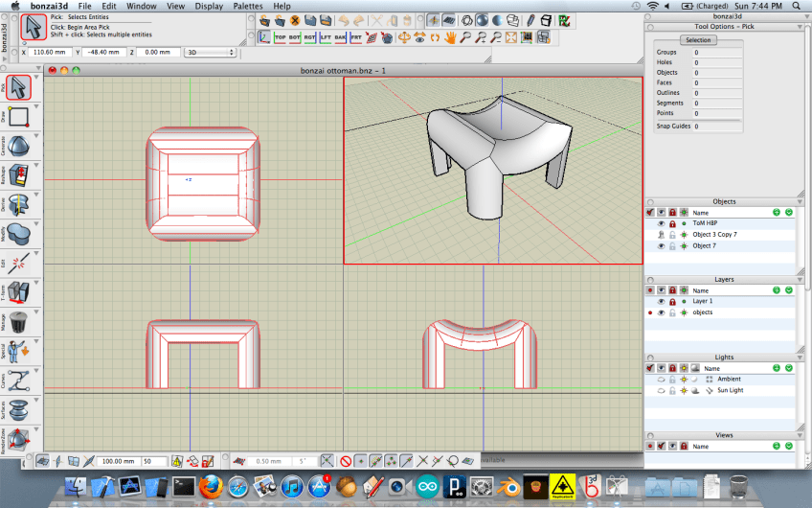Click the Top view button in toolbar
The image size is (812, 508).
pos(281,38)
